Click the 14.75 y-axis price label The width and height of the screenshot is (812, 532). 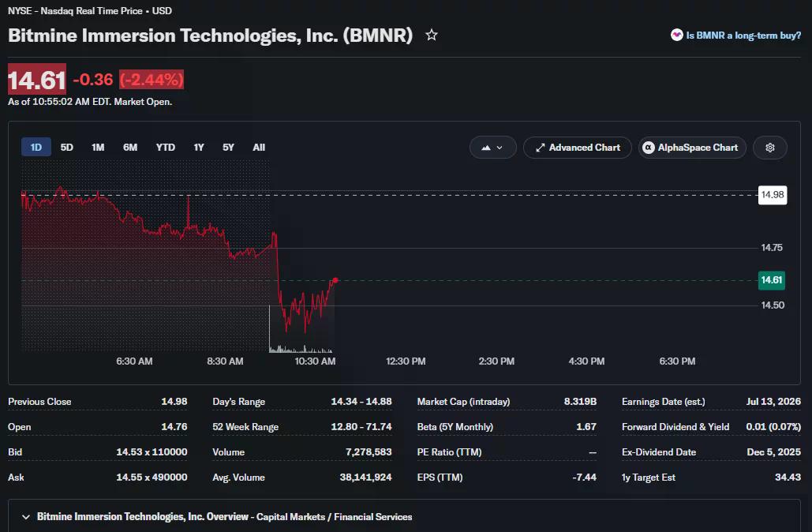click(772, 248)
